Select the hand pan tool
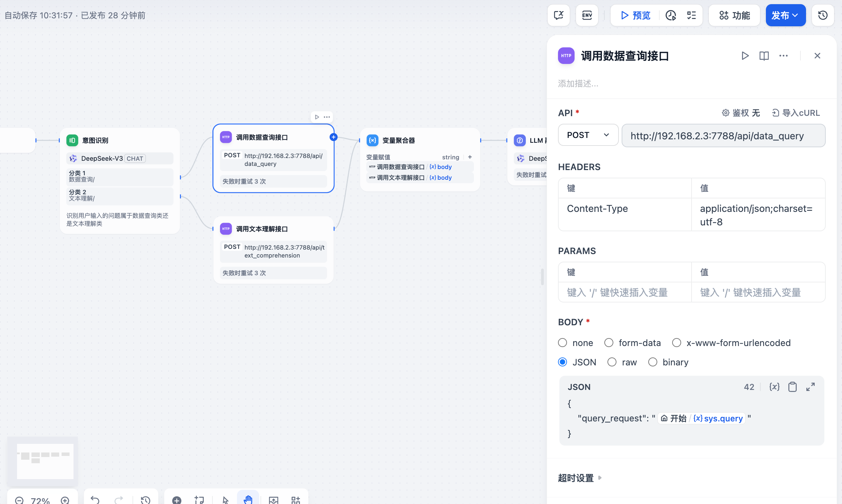842x504 pixels. (248, 500)
